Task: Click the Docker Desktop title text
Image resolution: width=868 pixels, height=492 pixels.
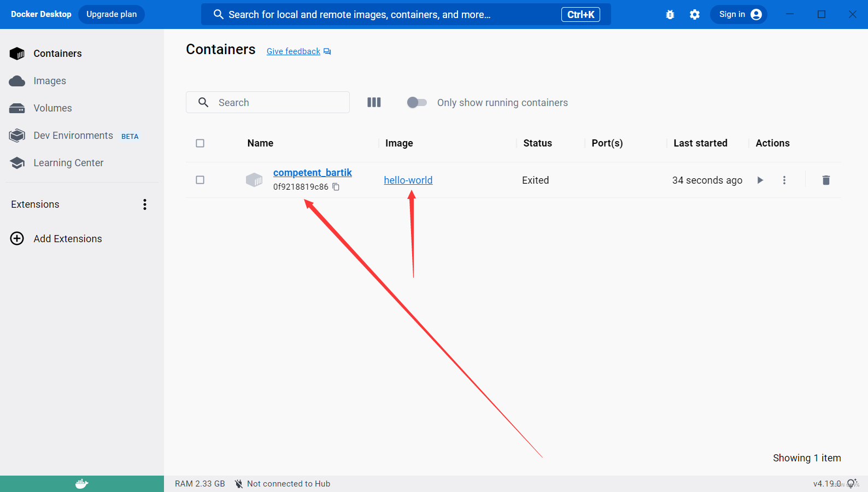Action: (41, 14)
